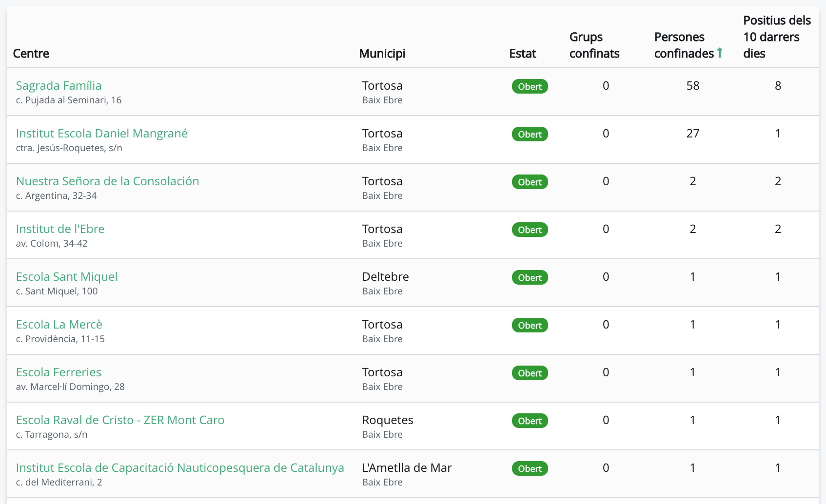Sort by Positius dels 10 darrers dies
Screen dimensions: 826x504
pos(776,37)
